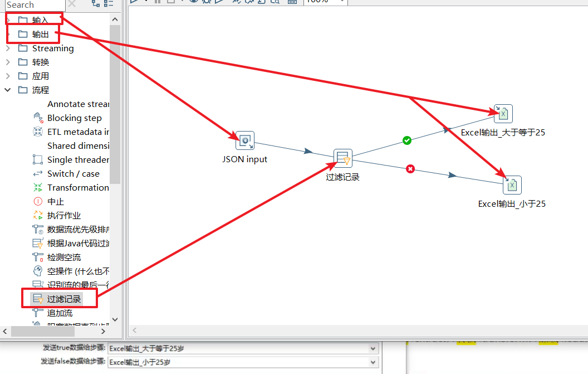The width and height of the screenshot is (588, 374).
Task: Click the step tree horizontal scroll left arrow
Action: tap(5, 331)
